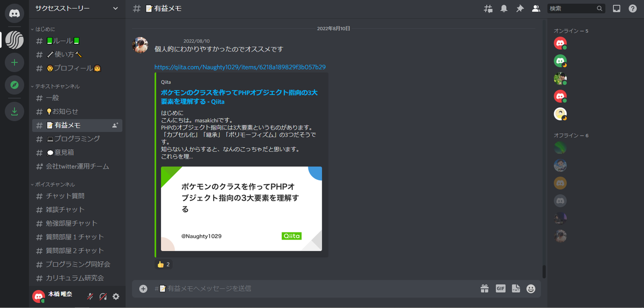Open the 雑談チャット channel
This screenshot has height=308, width=644.
point(77,210)
